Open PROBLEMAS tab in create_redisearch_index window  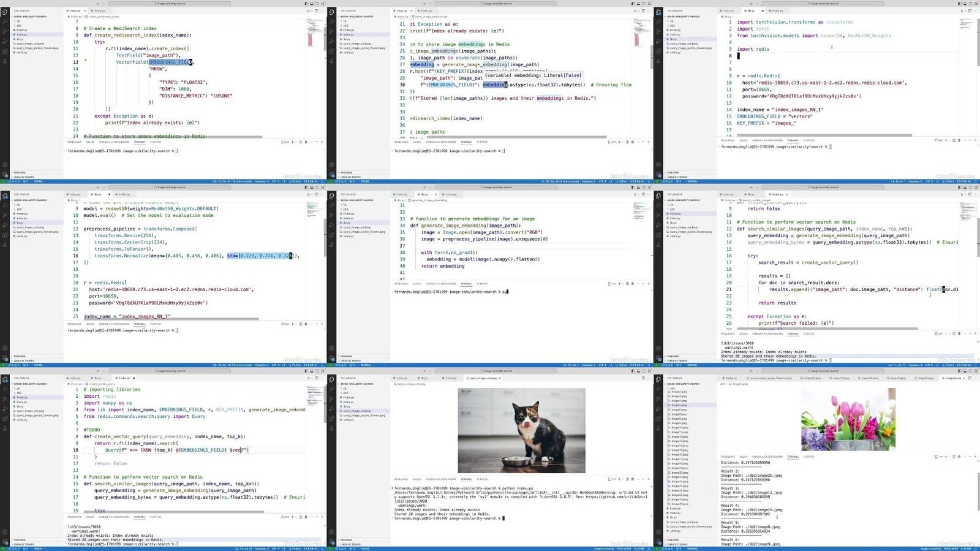pyautogui.click(x=74, y=142)
